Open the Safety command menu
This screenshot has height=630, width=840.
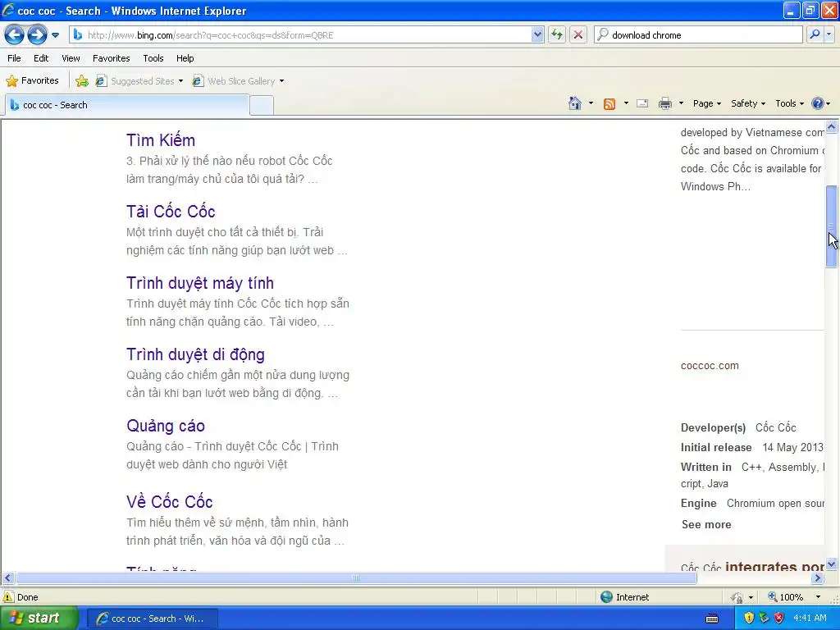tap(748, 103)
